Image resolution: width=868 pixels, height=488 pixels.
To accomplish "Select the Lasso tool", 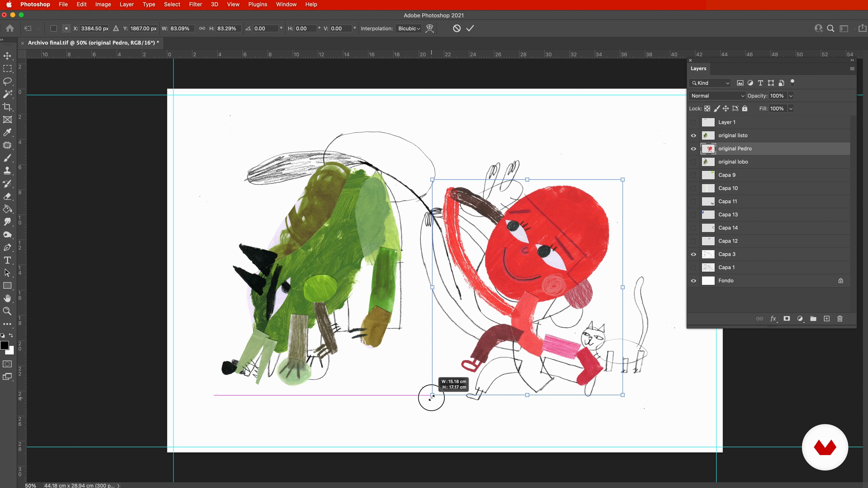I will (x=7, y=82).
